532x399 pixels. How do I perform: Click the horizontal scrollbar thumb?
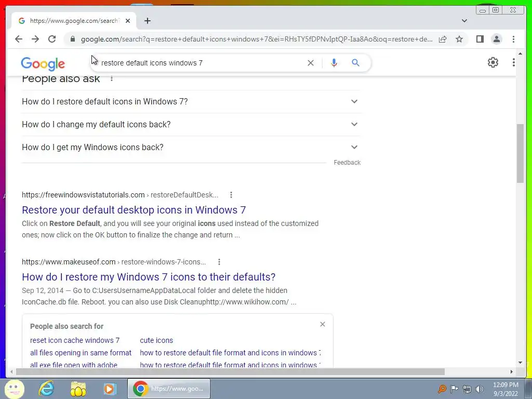coord(230,372)
